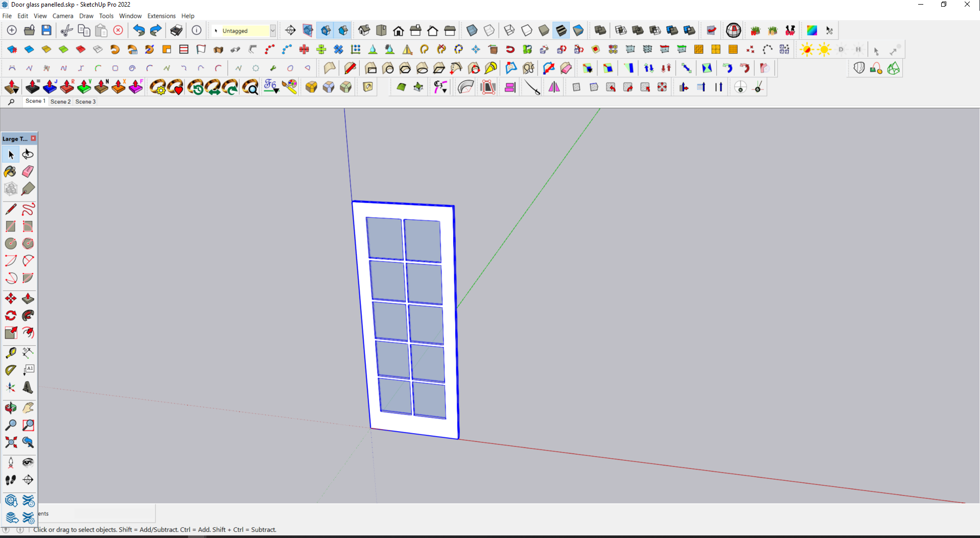Pick the Paint Bucket tool

point(10,171)
